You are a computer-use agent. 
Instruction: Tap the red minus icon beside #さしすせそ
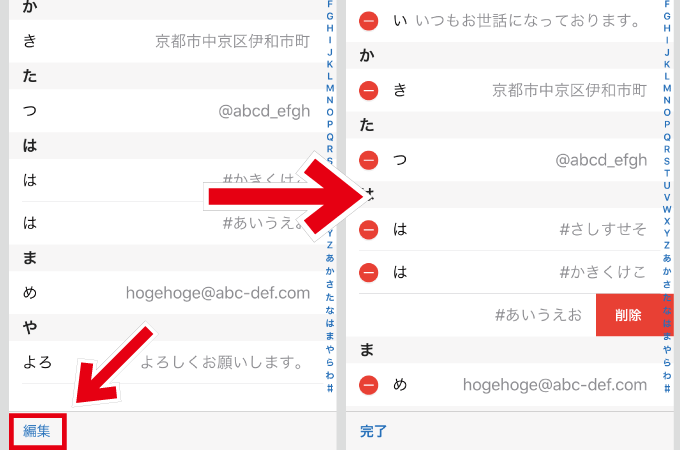pyautogui.click(x=369, y=229)
